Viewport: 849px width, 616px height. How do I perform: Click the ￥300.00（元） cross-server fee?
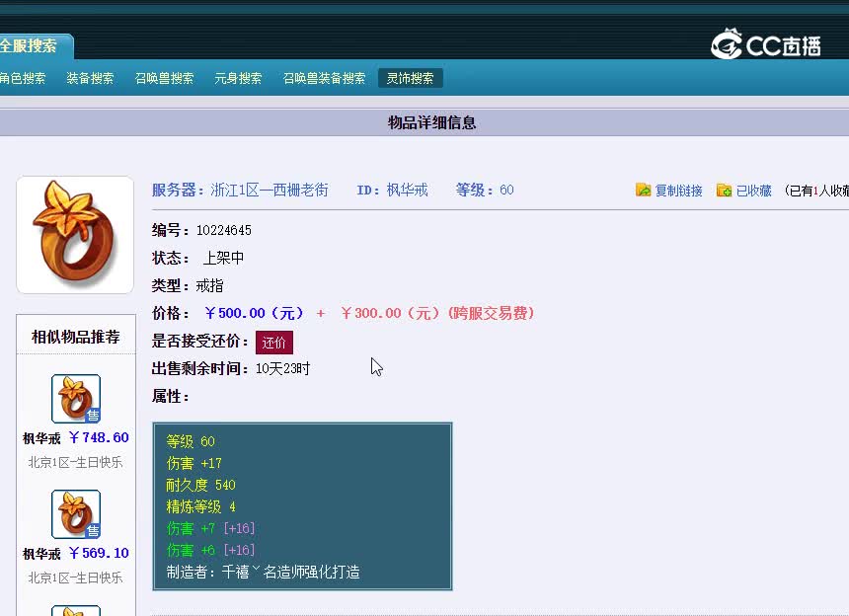tap(389, 313)
